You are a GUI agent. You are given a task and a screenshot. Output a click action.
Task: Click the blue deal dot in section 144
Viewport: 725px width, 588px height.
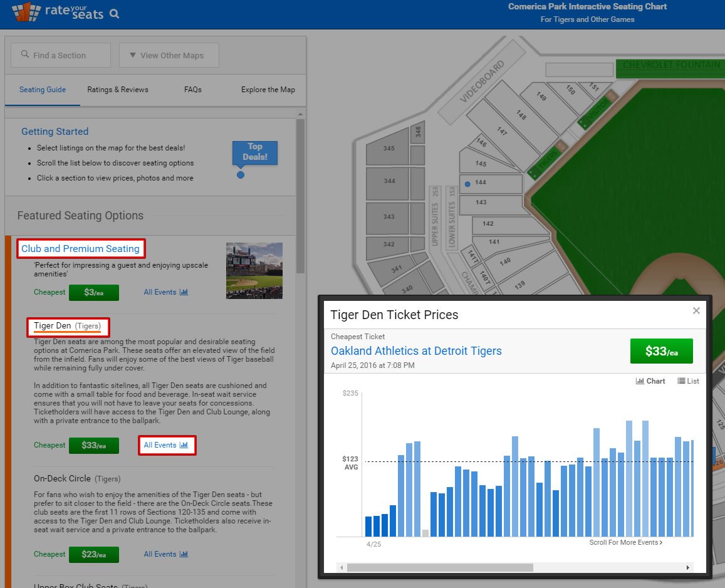coord(467,184)
